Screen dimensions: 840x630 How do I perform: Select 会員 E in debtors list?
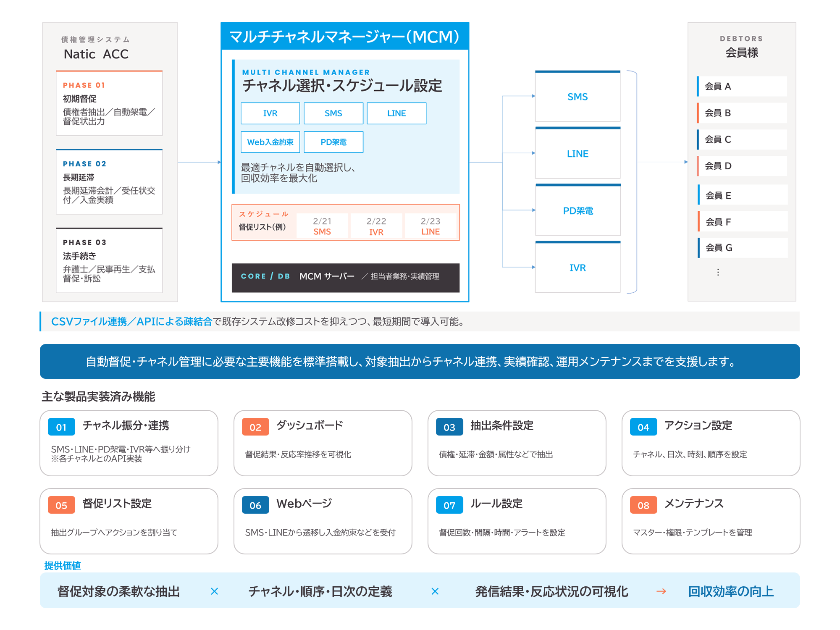tap(742, 195)
